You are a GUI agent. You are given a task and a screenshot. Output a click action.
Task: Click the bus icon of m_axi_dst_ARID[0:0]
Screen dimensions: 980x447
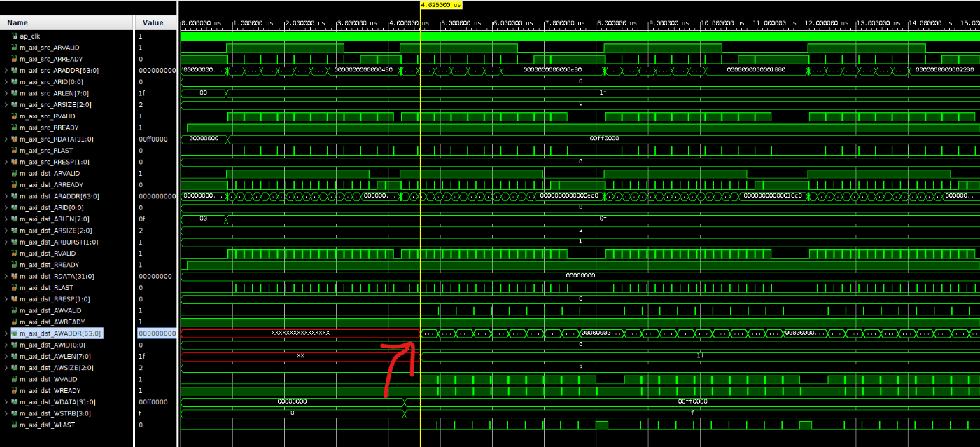(x=15, y=207)
